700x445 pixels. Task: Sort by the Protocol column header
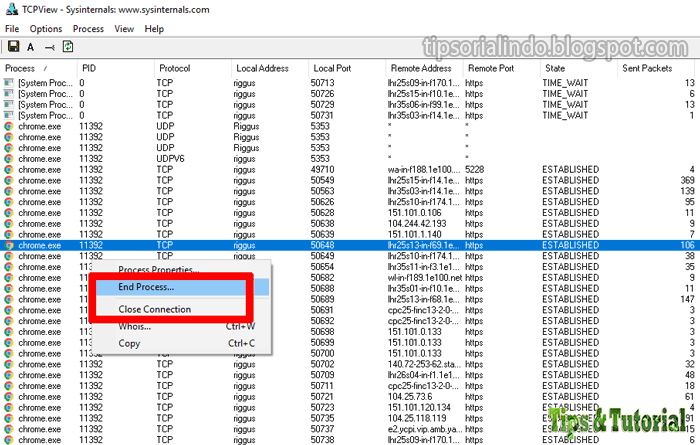point(193,68)
